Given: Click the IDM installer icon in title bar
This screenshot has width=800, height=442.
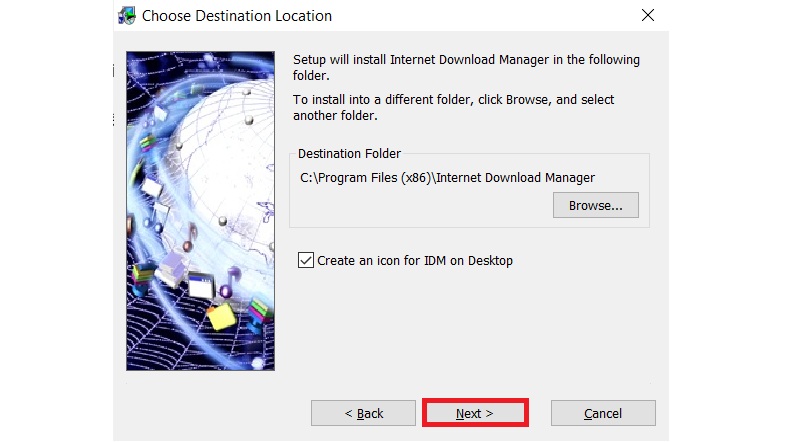Looking at the screenshot, I should [x=127, y=16].
